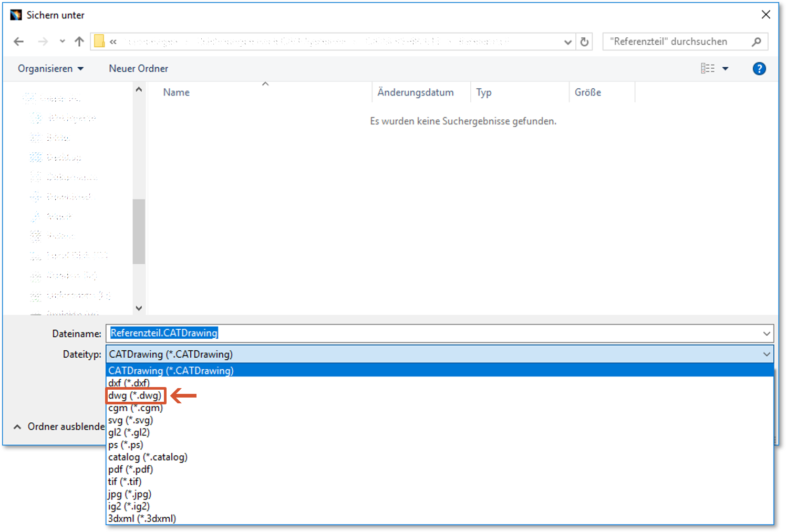Select dxf (*.dxf) format option
Viewport: 786px width, 532px height.
click(x=129, y=383)
